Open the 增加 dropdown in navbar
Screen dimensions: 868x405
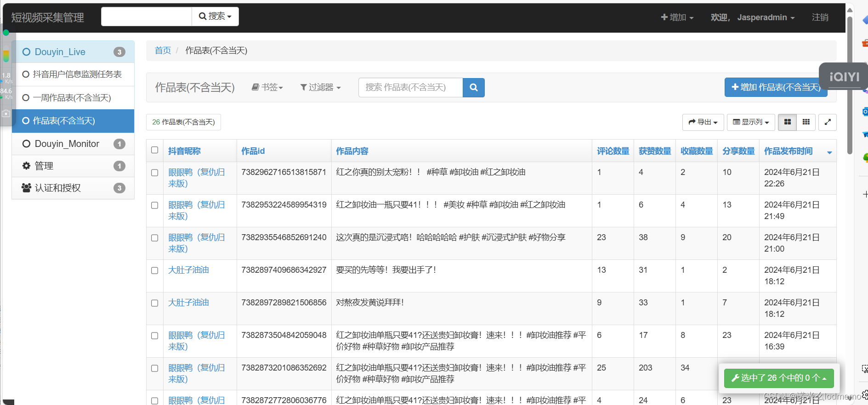tap(677, 17)
